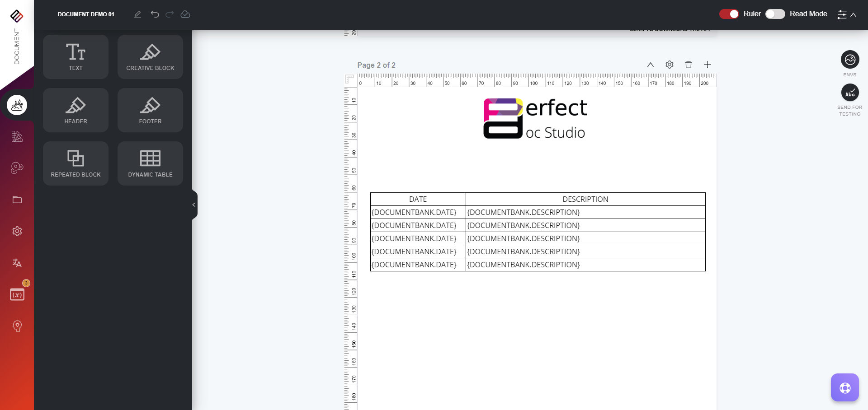The width and height of the screenshot is (868, 410).
Task: Click the undo arrow icon
Action: [155, 14]
